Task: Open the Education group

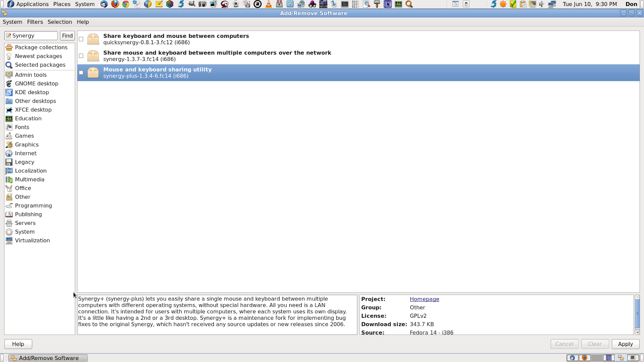Action: (39, 119)
